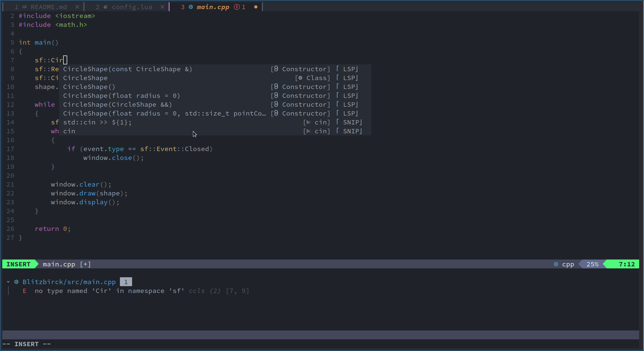Screen dimensions: 644x351
Task: Click the markdown icon on README.md tab
Action: (25, 7)
